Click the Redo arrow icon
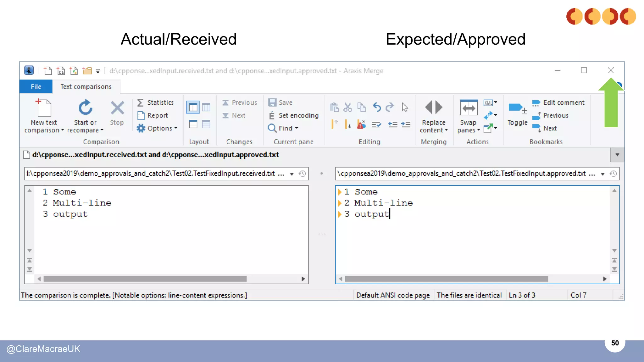The width and height of the screenshot is (644, 362). pyautogui.click(x=390, y=107)
